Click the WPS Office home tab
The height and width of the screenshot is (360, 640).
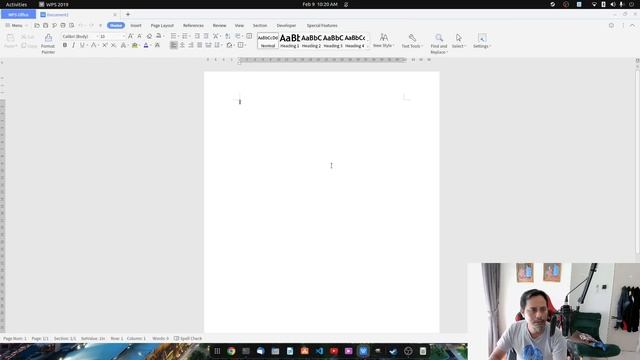[18, 14]
